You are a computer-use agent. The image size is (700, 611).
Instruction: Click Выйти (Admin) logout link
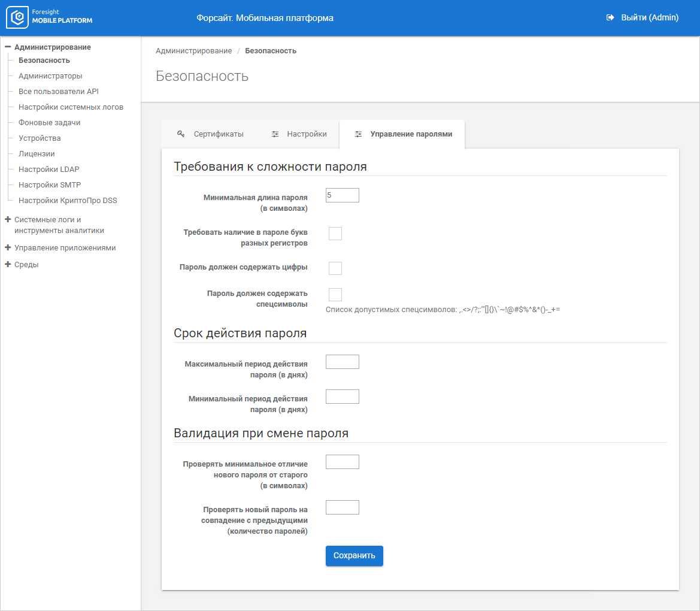649,18
